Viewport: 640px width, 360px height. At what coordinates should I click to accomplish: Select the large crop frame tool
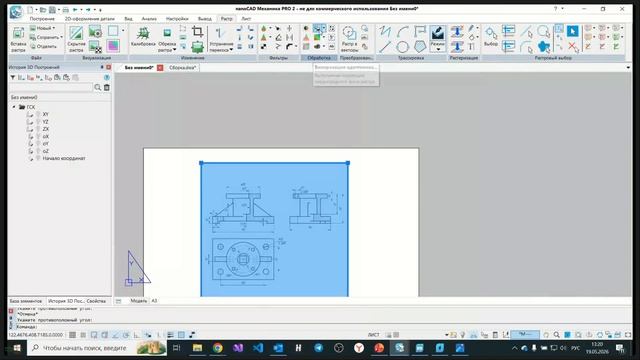(x=198, y=31)
